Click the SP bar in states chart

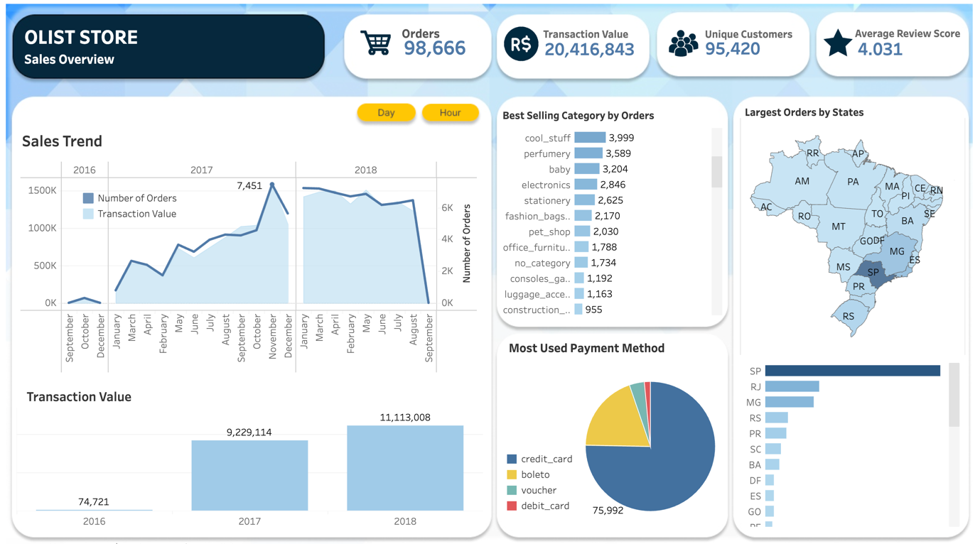(x=852, y=371)
